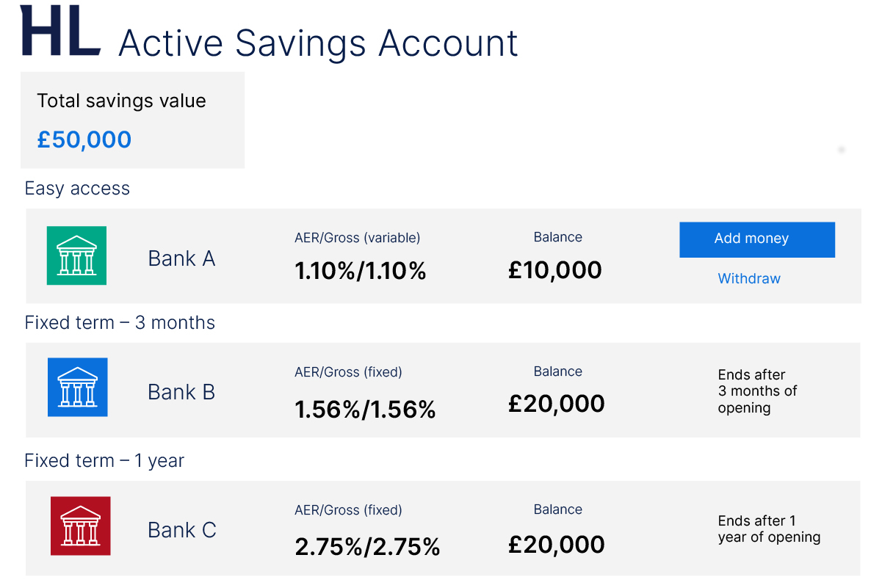Click the 1.10%/1.10% variable rate
Viewport: 882px width, 588px height.
pos(361,272)
